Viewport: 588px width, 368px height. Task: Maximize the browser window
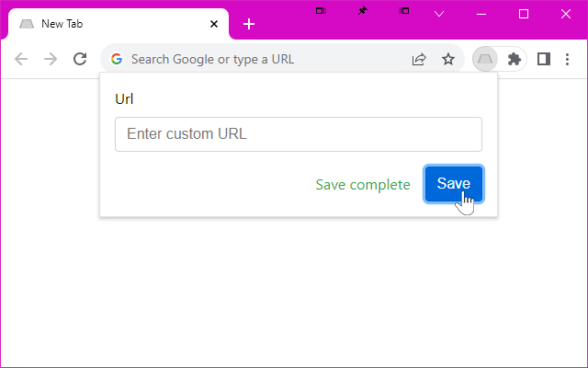coord(524,14)
